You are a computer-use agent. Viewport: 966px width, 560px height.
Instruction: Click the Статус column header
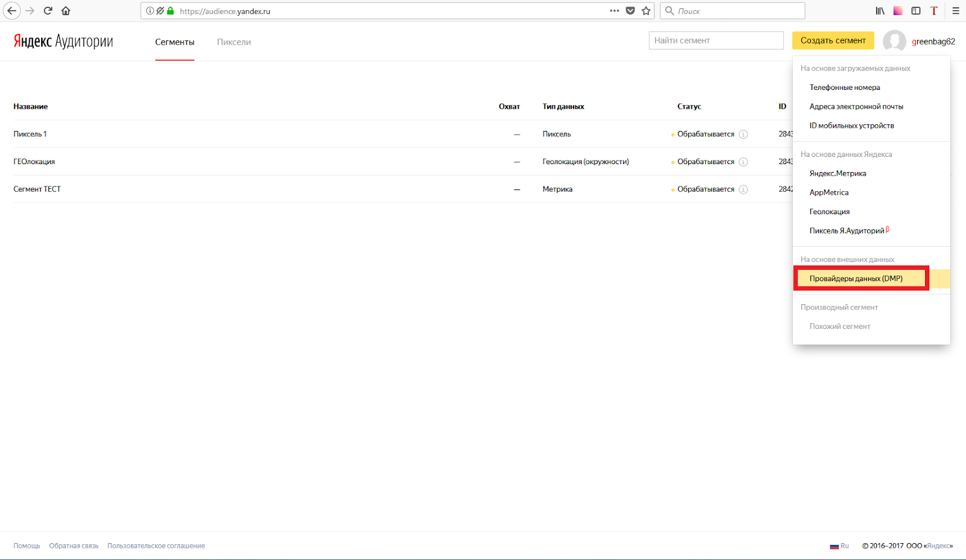[689, 107]
